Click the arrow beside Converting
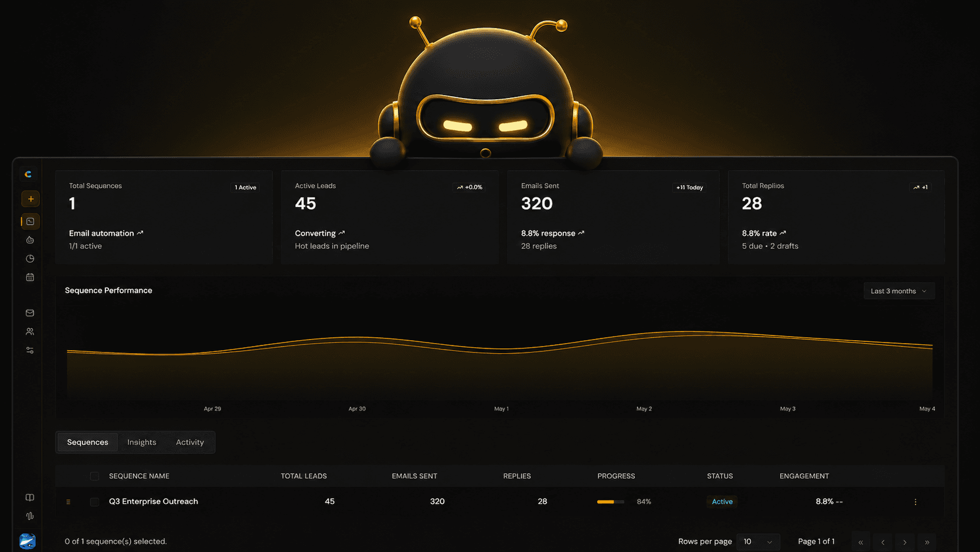This screenshot has height=552, width=980. [x=342, y=233]
